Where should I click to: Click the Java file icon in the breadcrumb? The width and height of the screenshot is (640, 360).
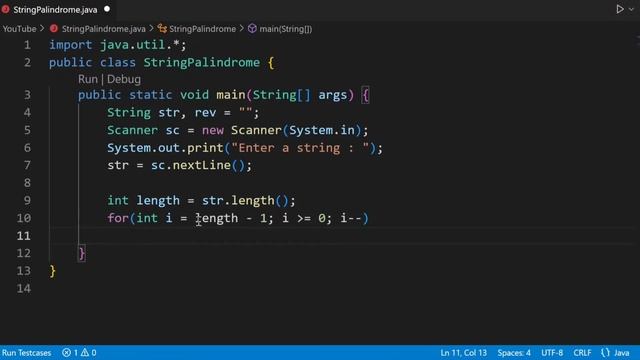[54, 29]
